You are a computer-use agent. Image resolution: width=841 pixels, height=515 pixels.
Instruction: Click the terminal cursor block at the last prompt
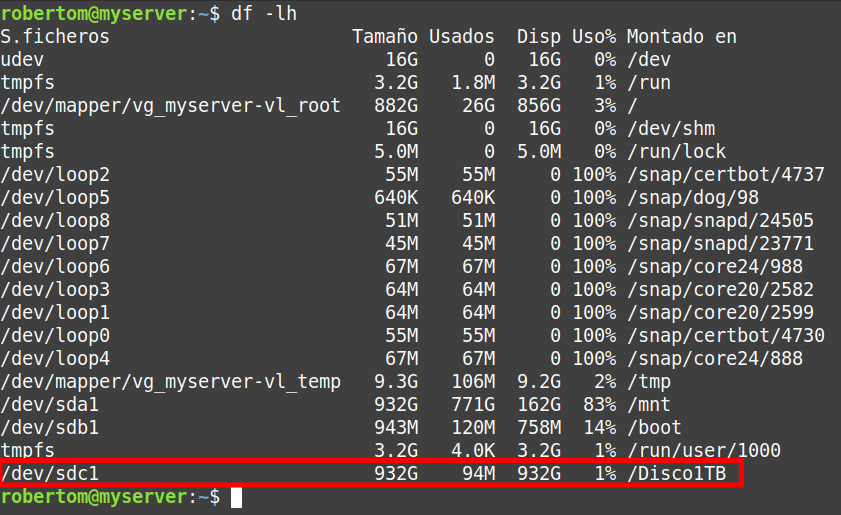coord(236,497)
